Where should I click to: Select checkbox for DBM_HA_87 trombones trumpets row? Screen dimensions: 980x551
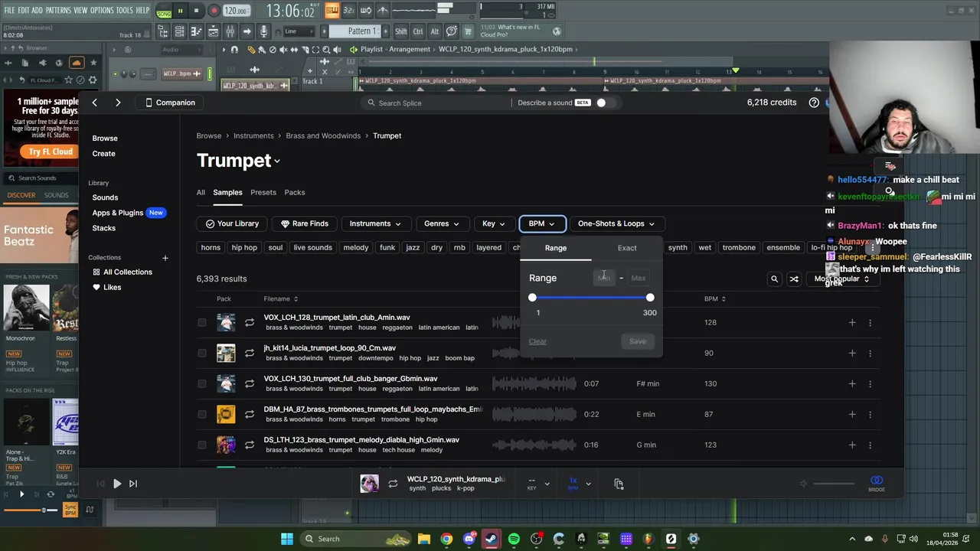pyautogui.click(x=202, y=414)
